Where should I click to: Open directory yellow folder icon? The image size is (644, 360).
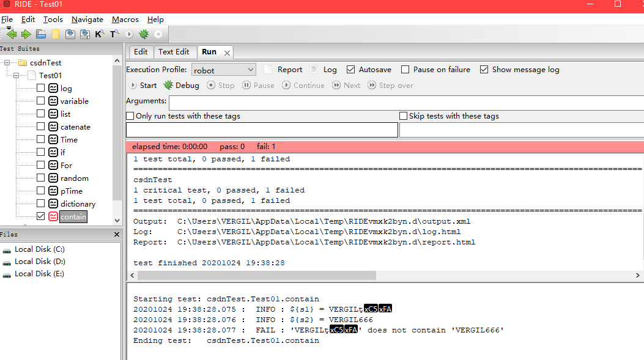pos(56,34)
